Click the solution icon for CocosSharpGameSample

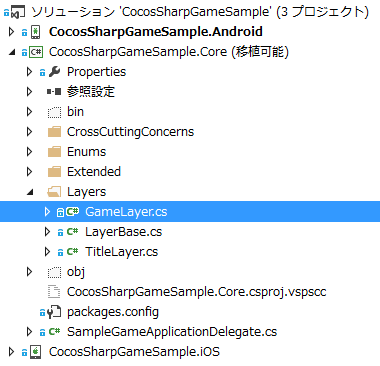pos(18,12)
